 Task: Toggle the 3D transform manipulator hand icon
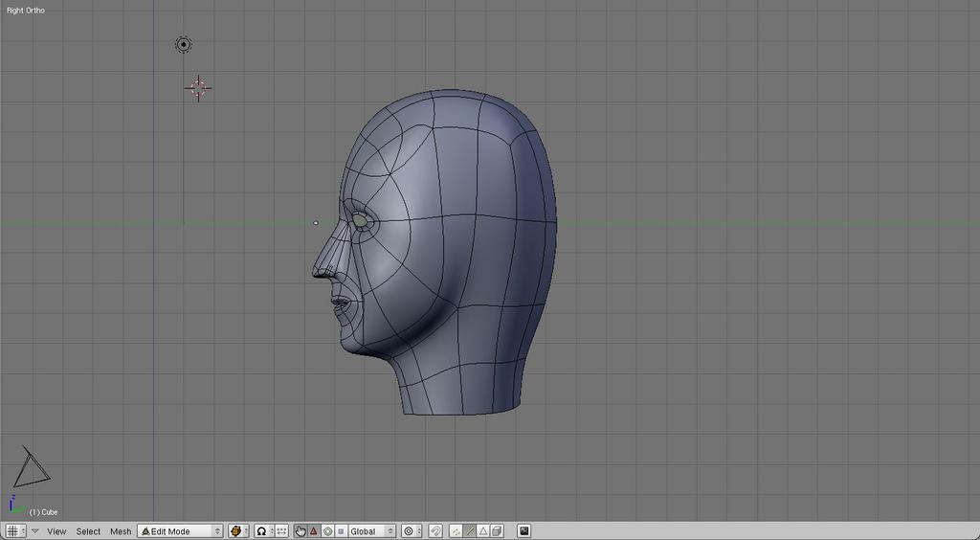tap(301, 531)
